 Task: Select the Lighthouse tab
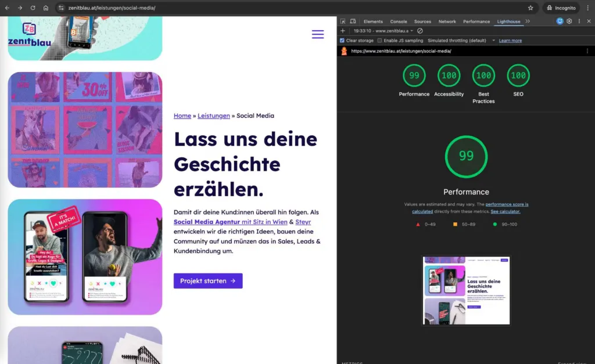(508, 21)
